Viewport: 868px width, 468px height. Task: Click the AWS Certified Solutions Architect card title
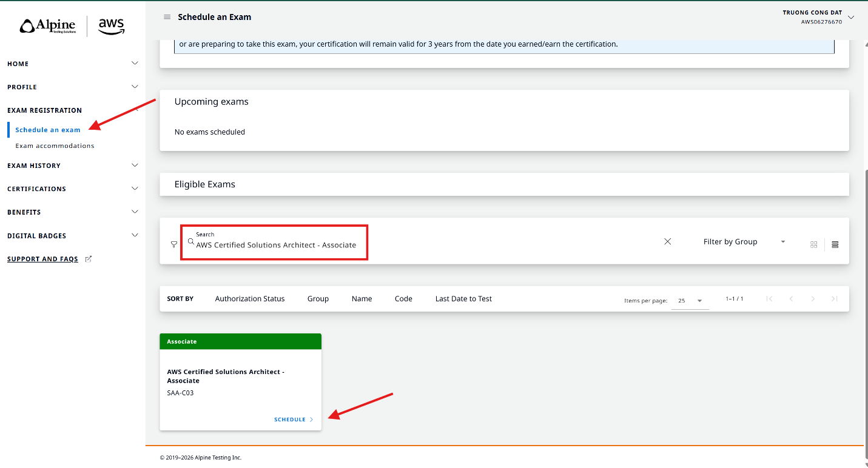pyautogui.click(x=226, y=376)
